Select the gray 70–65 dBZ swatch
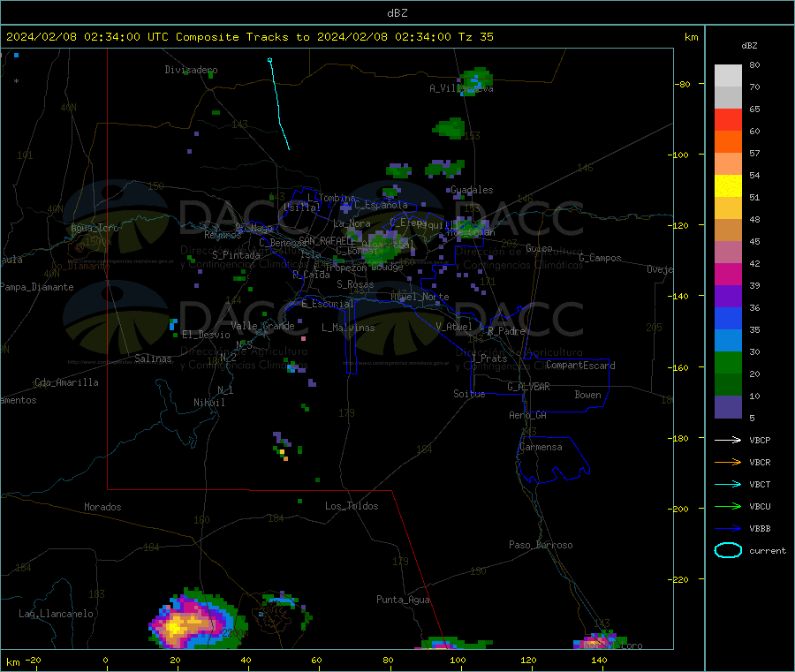Image resolution: width=795 pixels, height=672 pixels. (x=728, y=98)
